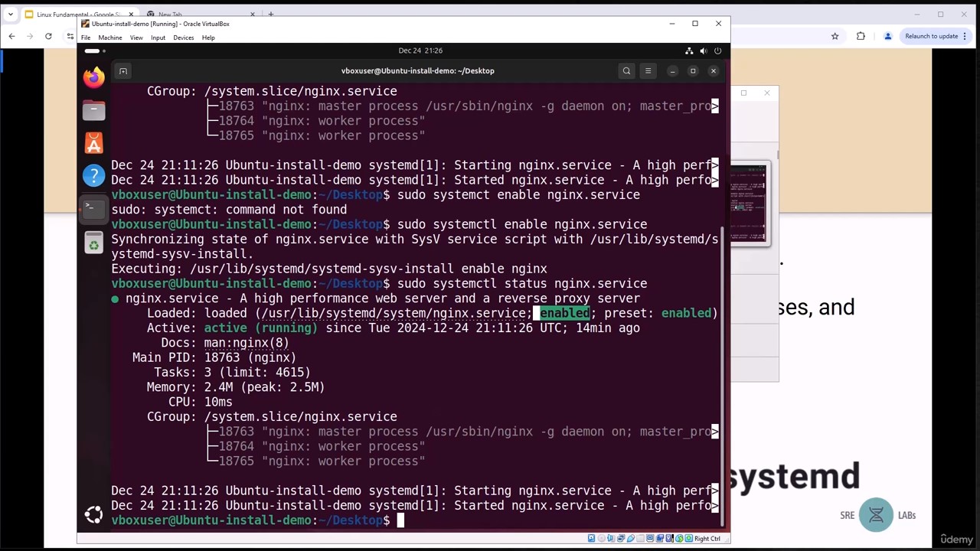
Task: Open the VirtualBox View menu
Action: point(136,37)
